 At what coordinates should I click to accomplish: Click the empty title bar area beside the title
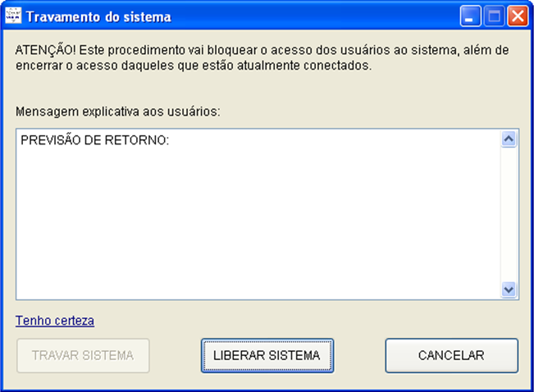312,16
